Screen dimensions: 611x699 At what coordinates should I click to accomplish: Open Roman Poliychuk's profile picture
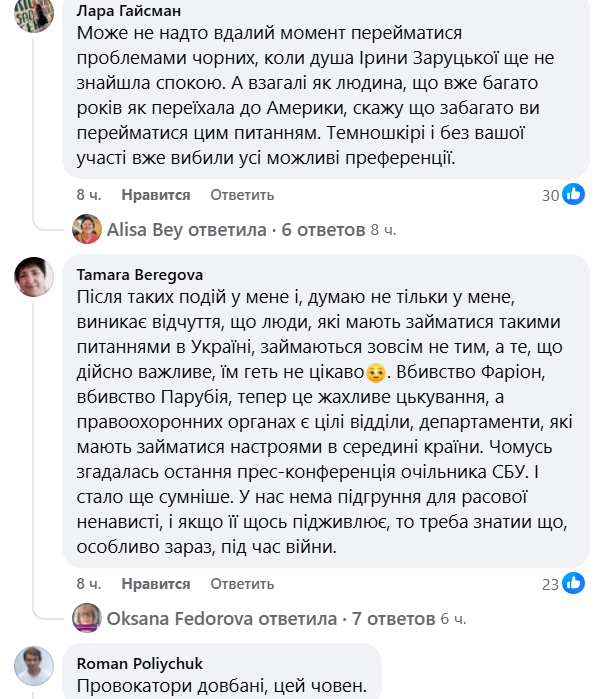tap(33, 664)
